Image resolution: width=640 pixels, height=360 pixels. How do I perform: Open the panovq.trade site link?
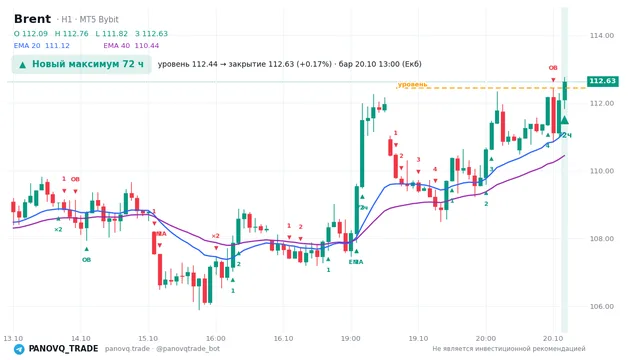click(x=127, y=349)
